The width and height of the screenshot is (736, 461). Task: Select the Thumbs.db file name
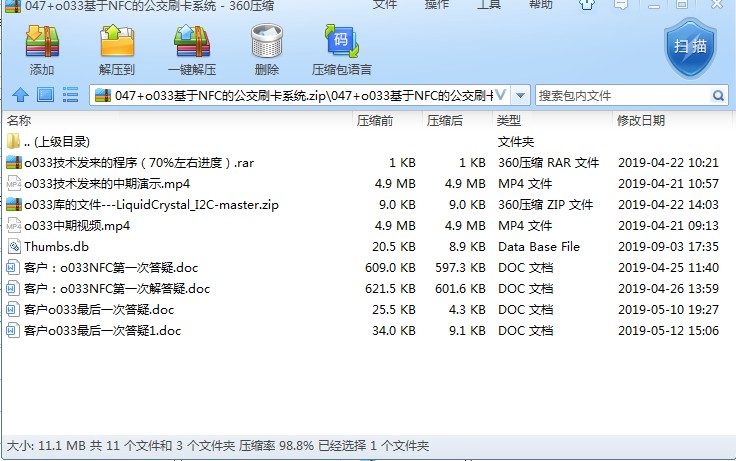click(x=56, y=246)
